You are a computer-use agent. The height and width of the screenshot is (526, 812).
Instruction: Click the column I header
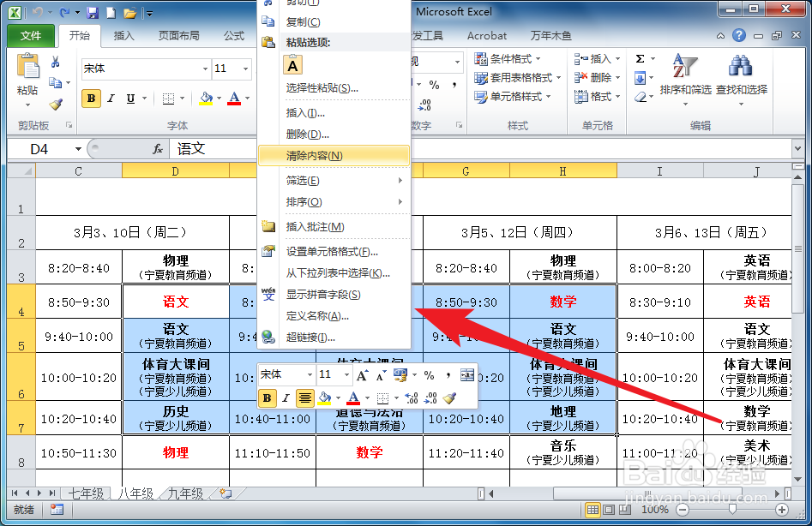coord(659,171)
